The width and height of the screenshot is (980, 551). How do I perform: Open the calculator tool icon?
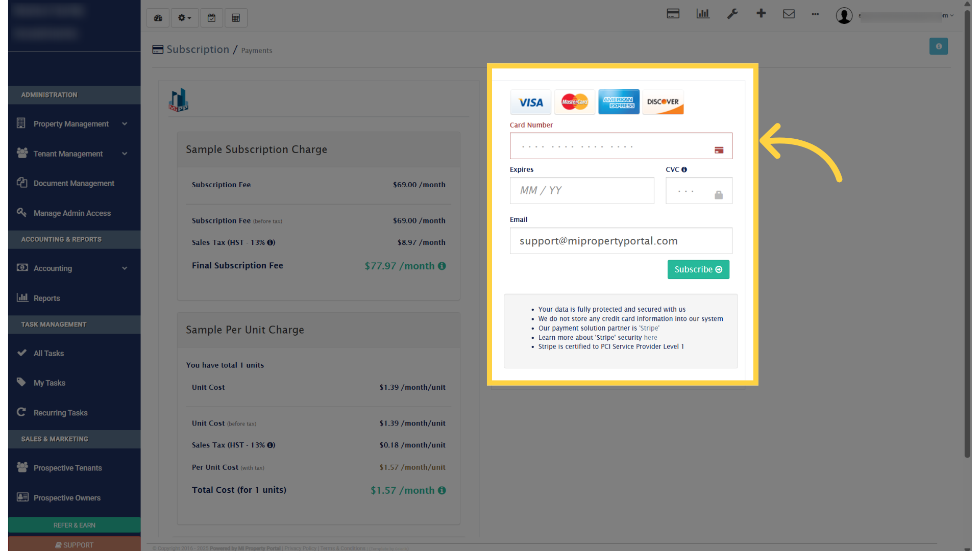(x=236, y=18)
